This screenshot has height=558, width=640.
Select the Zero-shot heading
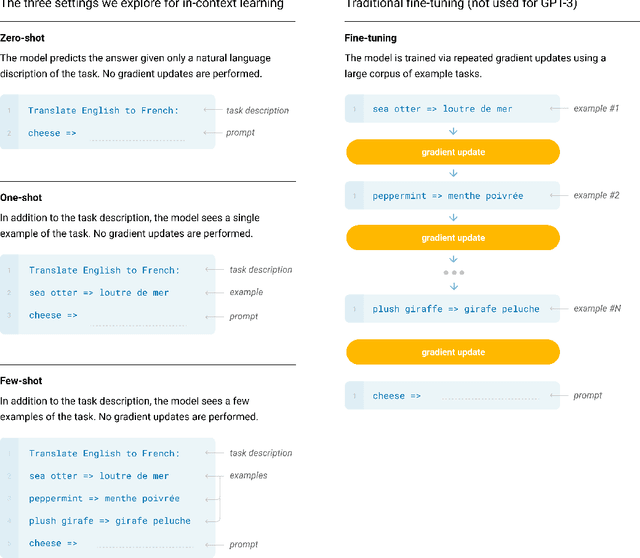pyautogui.click(x=21, y=38)
